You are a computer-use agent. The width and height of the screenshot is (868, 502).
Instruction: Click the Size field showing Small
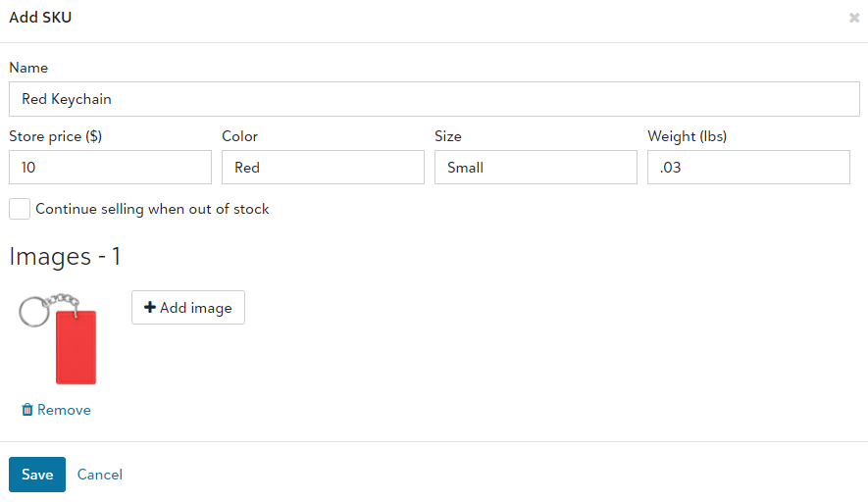536,168
